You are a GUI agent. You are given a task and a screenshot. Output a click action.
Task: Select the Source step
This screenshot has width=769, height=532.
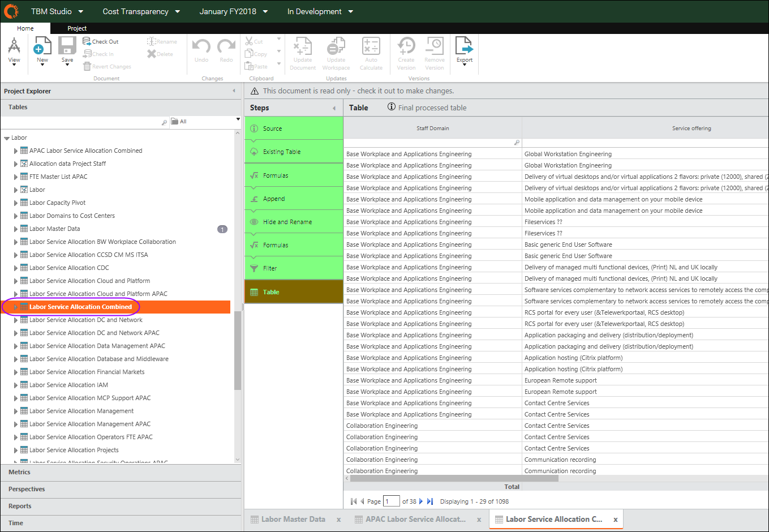294,128
